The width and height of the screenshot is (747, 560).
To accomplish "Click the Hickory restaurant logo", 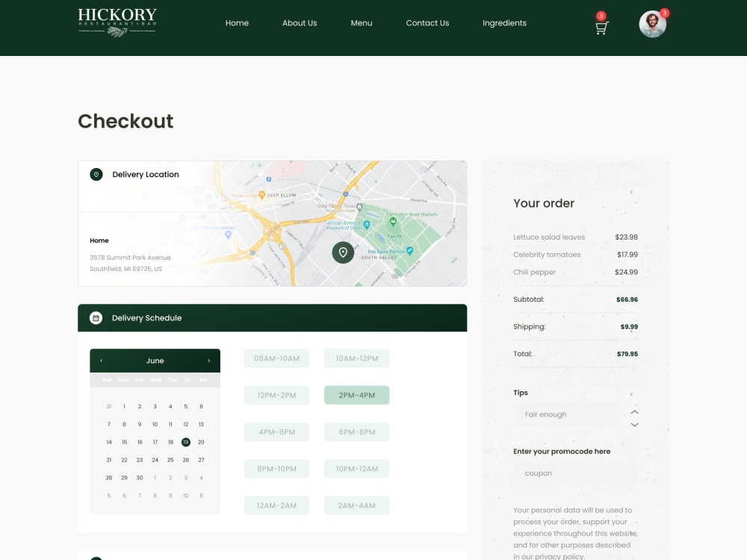I will pyautogui.click(x=117, y=22).
